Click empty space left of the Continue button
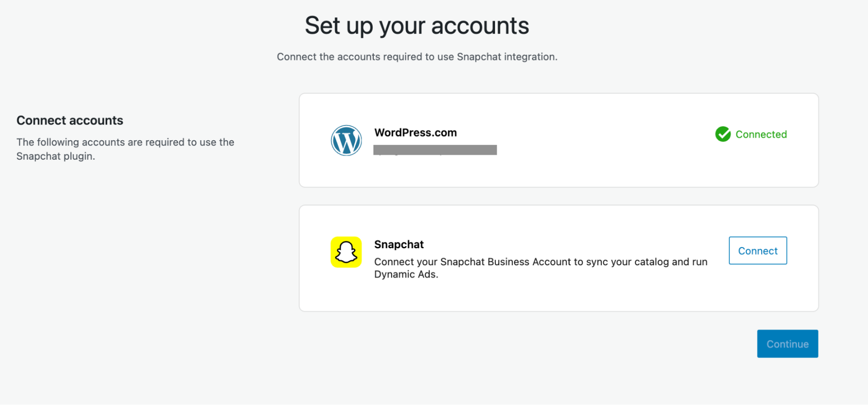Viewport: 868px width, 405px height. click(x=608, y=344)
